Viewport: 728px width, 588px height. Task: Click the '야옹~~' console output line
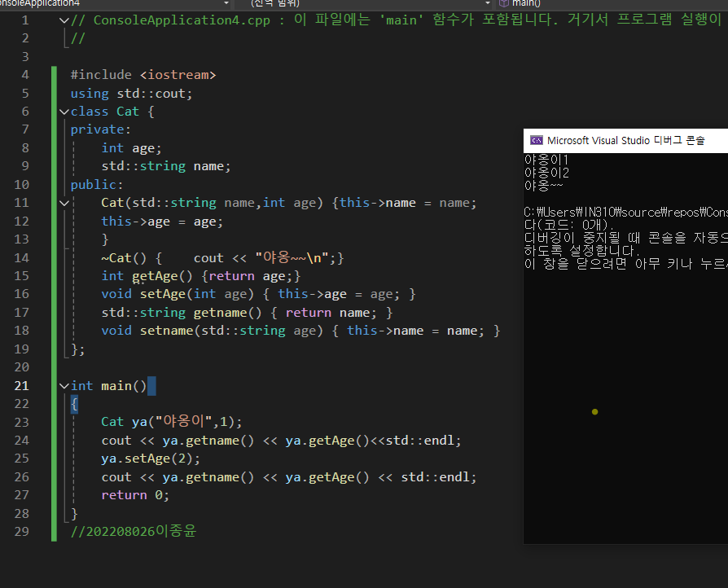tap(543, 186)
